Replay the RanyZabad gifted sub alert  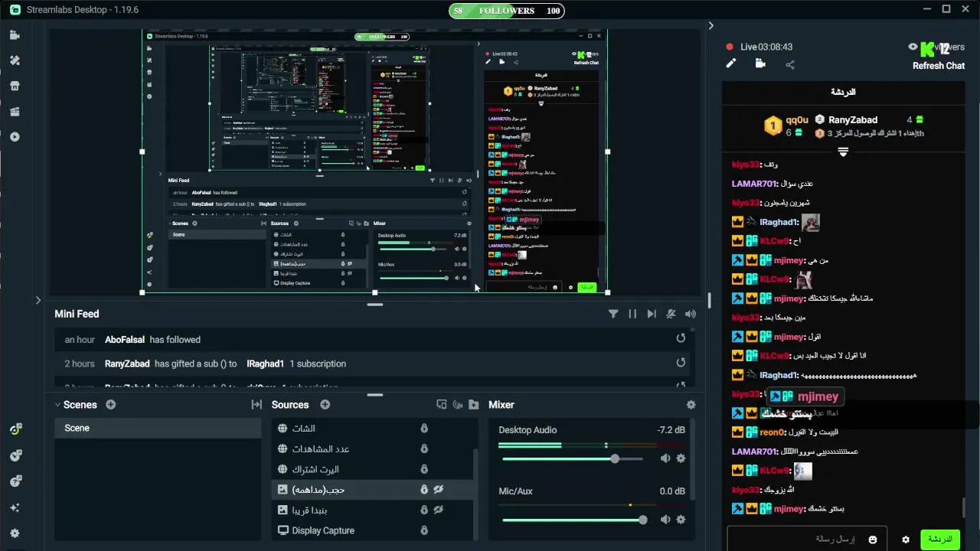tap(681, 363)
